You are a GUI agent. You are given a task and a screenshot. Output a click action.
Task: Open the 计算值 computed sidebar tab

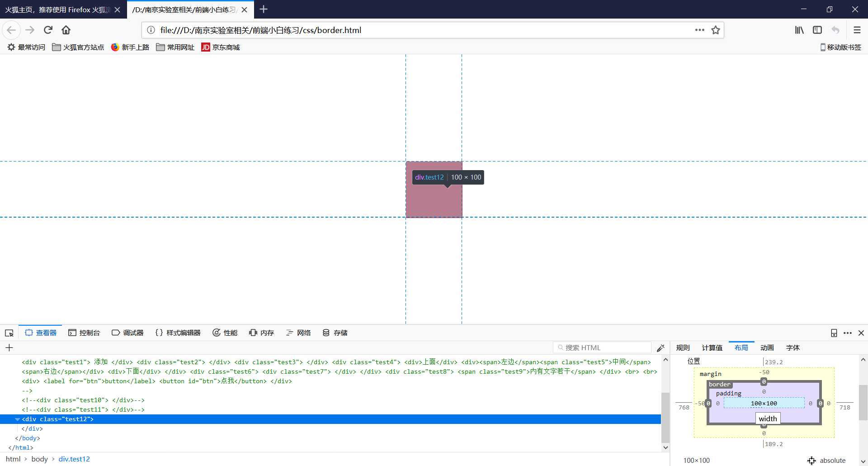click(712, 347)
